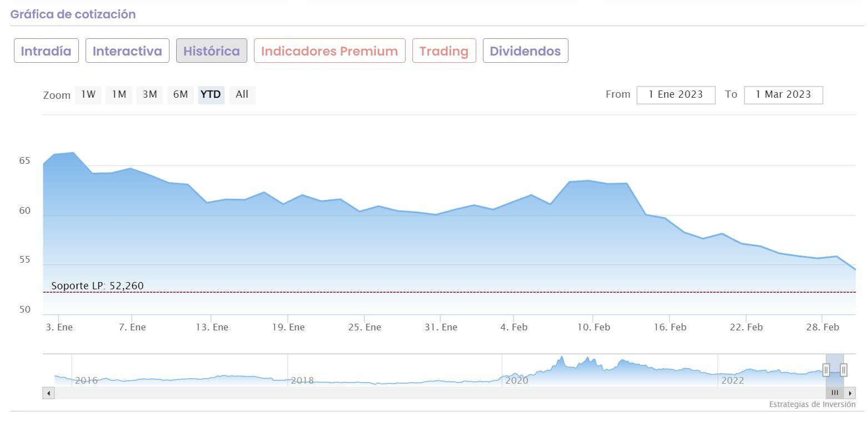Screen dimensions: 868x427
Task: Select the Histórica tab
Action: 212,51
